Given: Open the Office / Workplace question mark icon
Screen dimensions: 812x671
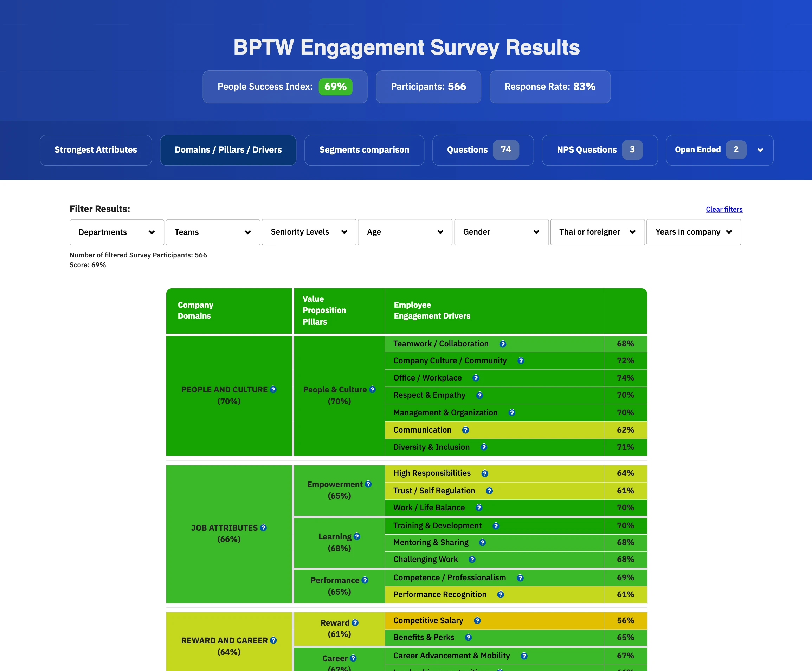Looking at the screenshot, I should pyautogui.click(x=476, y=378).
